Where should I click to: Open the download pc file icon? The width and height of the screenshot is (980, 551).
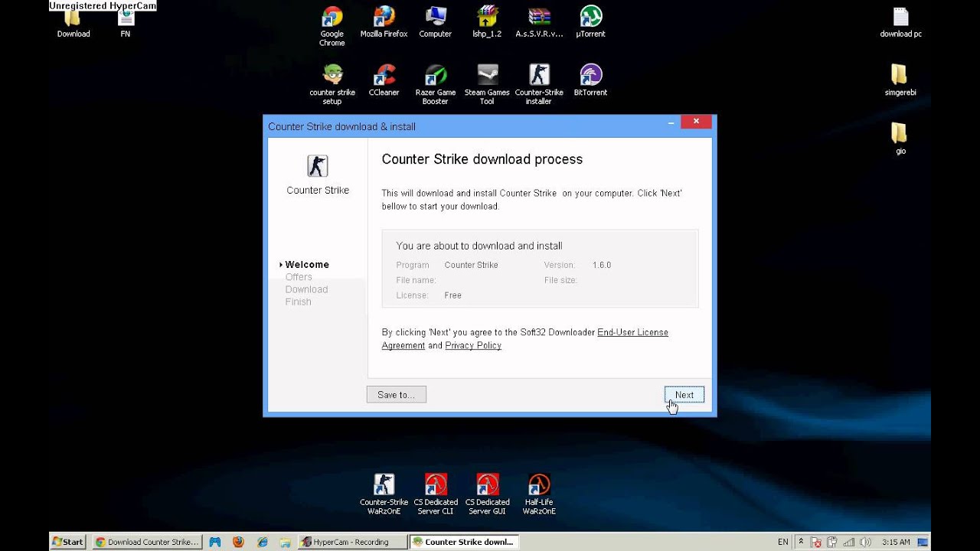coord(900,21)
